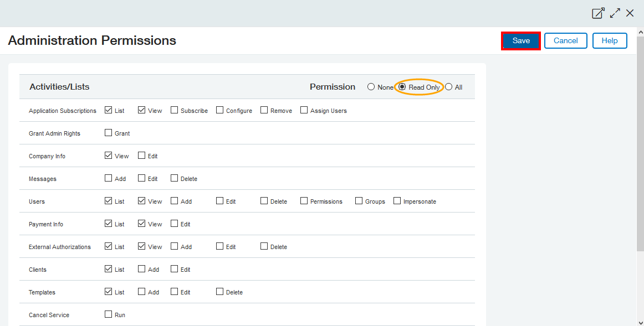Tick the Delete checkbox for Messages

175,178
